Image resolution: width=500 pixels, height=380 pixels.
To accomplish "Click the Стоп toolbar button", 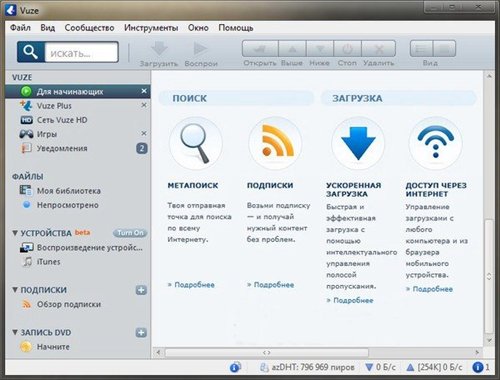I will click(347, 49).
